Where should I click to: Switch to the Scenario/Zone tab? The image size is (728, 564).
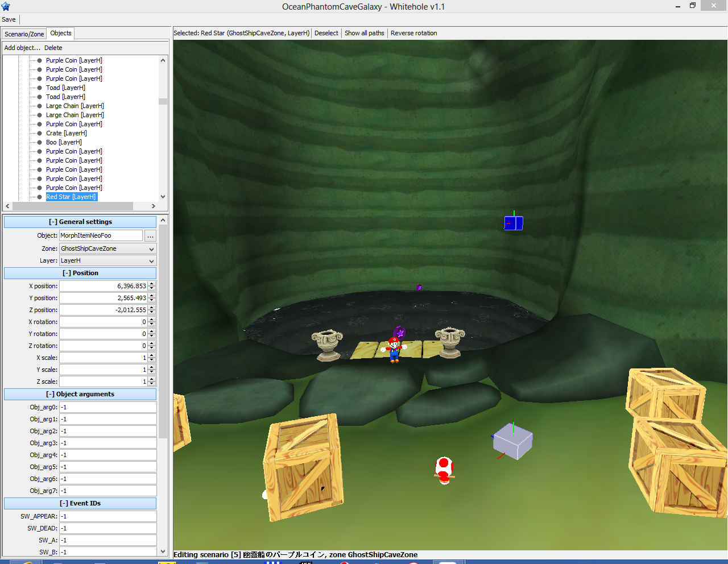point(24,34)
